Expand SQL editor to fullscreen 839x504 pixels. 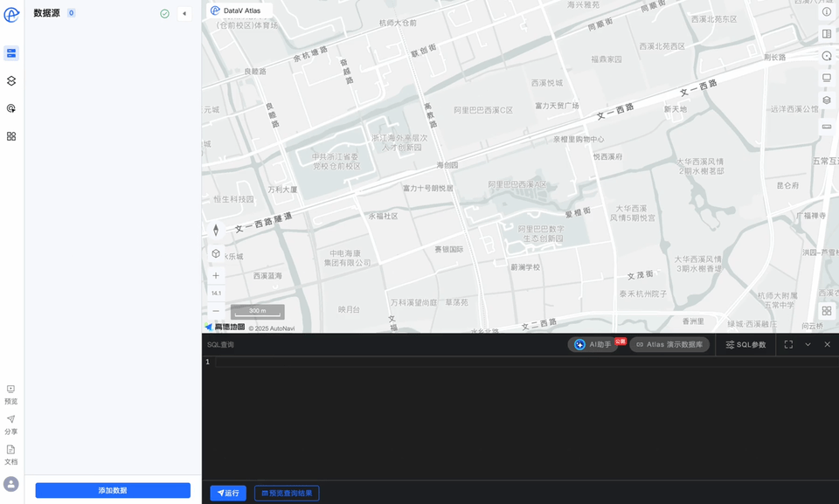[x=788, y=344]
